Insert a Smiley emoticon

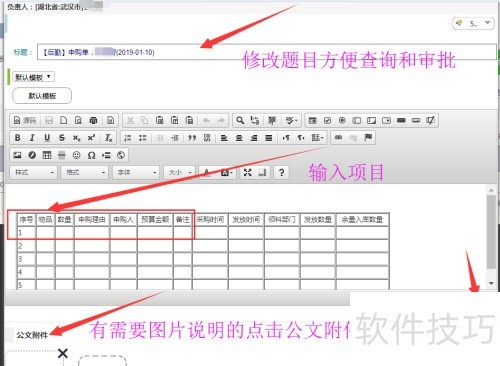76,155
